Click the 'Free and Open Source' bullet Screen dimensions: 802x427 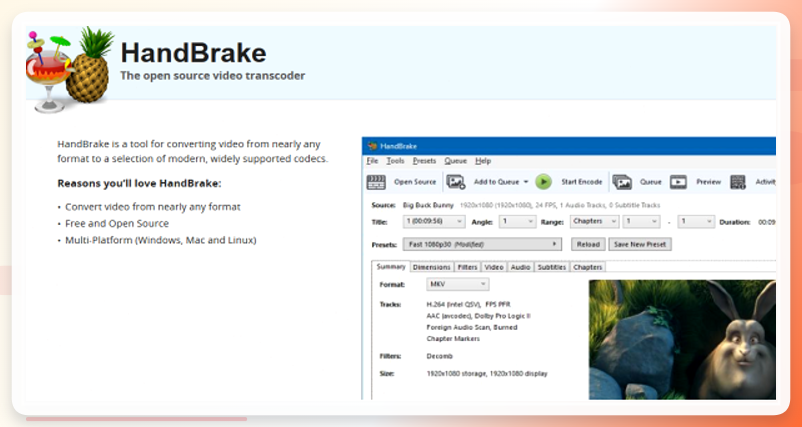tap(117, 223)
